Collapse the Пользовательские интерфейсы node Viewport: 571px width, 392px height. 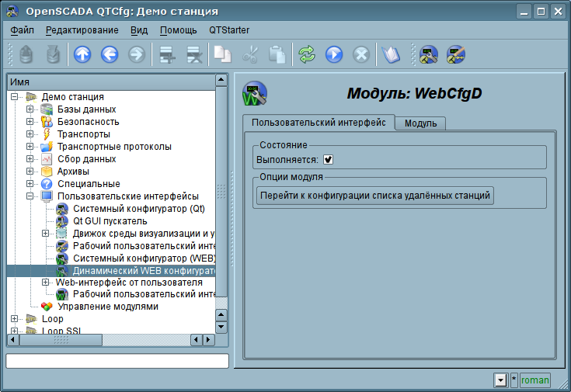(x=30, y=196)
